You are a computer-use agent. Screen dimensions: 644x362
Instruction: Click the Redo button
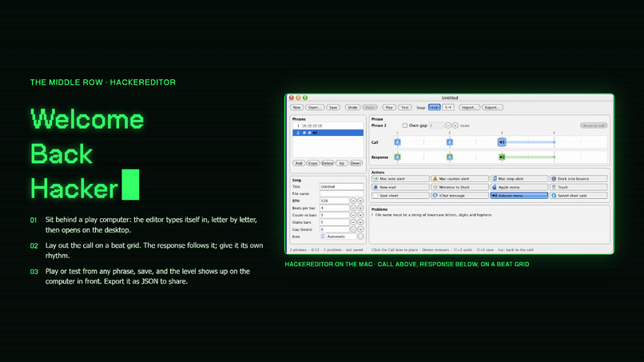[370, 107]
